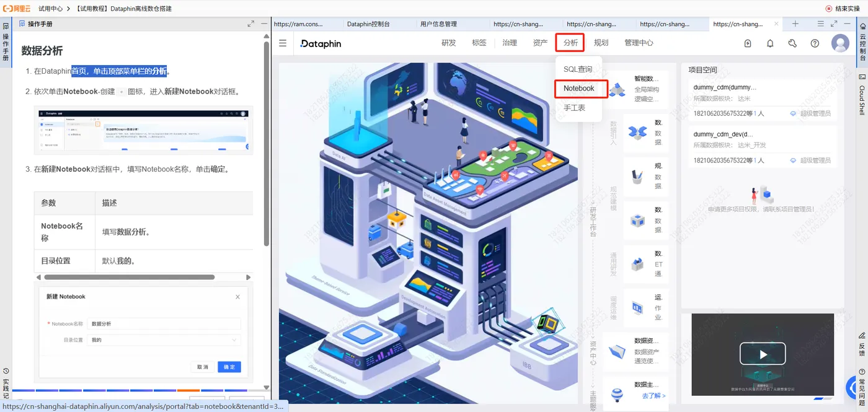The height and width of the screenshot is (412, 868).
Task: Add a new browser tab with plus icon
Action: click(x=795, y=24)
